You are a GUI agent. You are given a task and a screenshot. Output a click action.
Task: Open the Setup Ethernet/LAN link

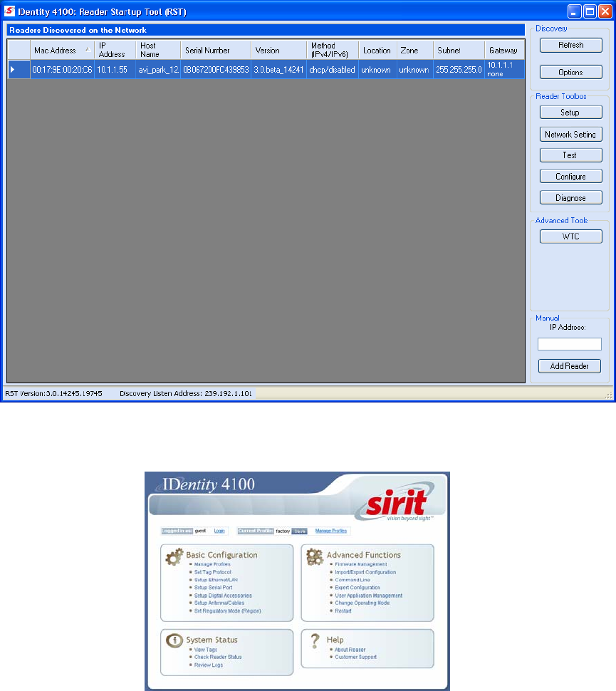coord(216,580)
